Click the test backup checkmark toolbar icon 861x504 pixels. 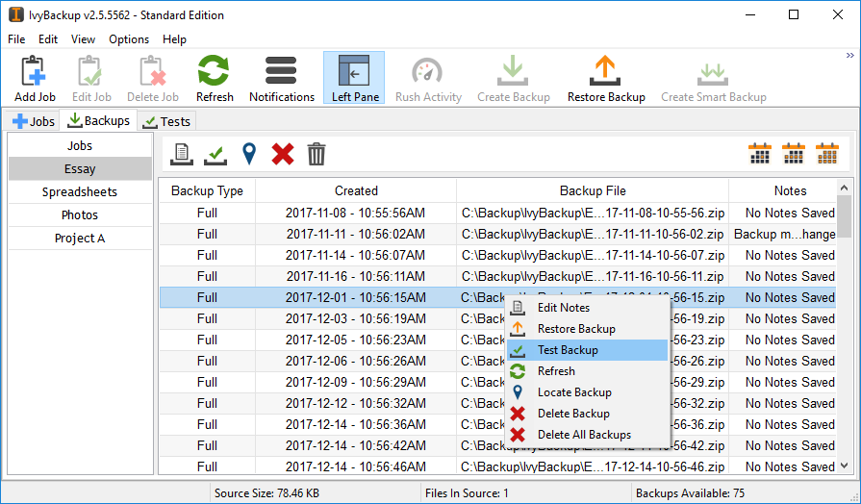pos(215,154)
